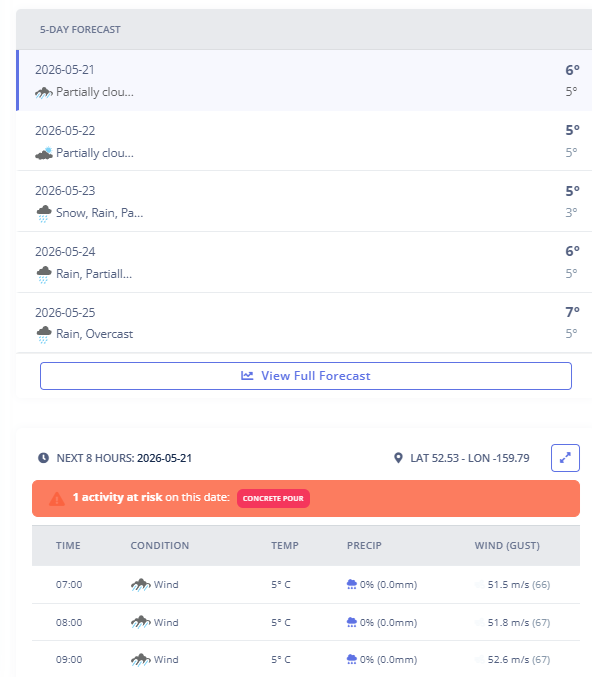Click the precipitation cloud icon at 07:00
The height and width of the screenshot is (677, 592).
(x=351, y=585)
